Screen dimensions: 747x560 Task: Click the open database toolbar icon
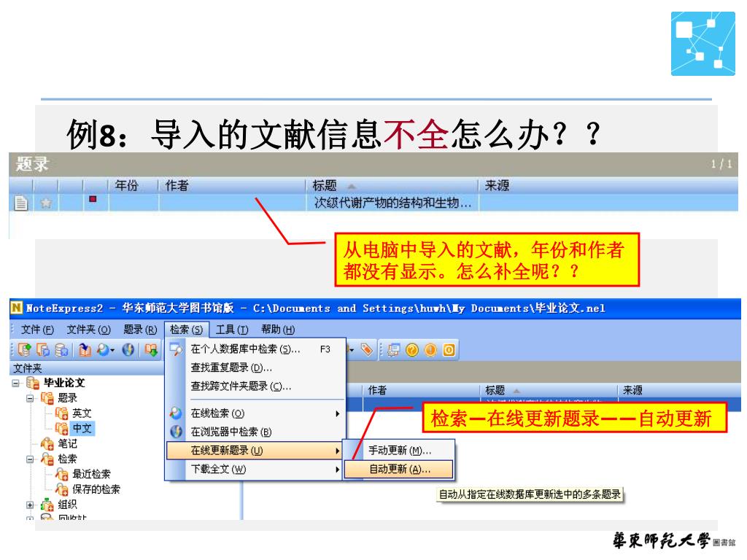[43, 350]
